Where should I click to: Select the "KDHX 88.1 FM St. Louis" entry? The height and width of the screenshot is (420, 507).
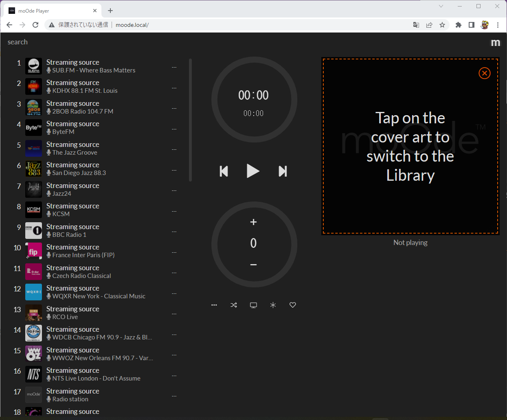(85, 91)
